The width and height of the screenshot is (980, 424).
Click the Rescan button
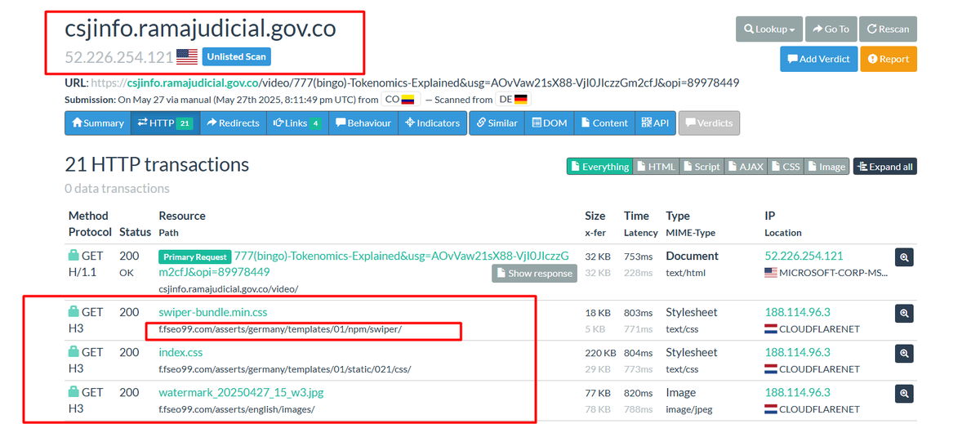point(888,29)
